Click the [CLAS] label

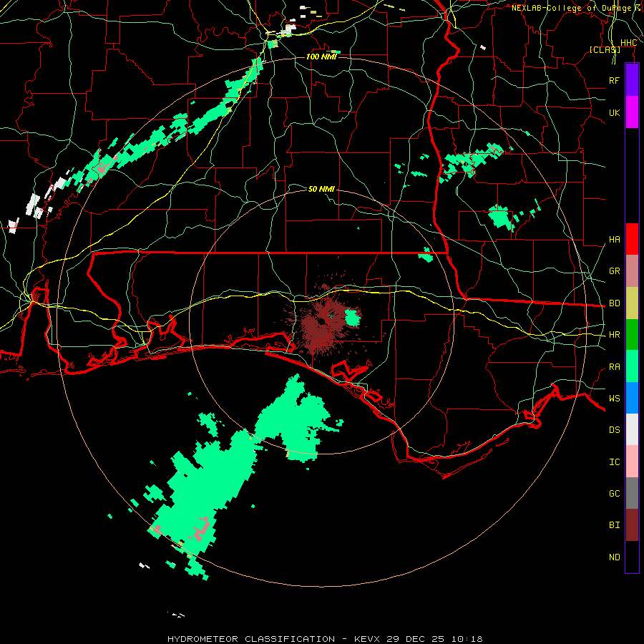[605, 49]
